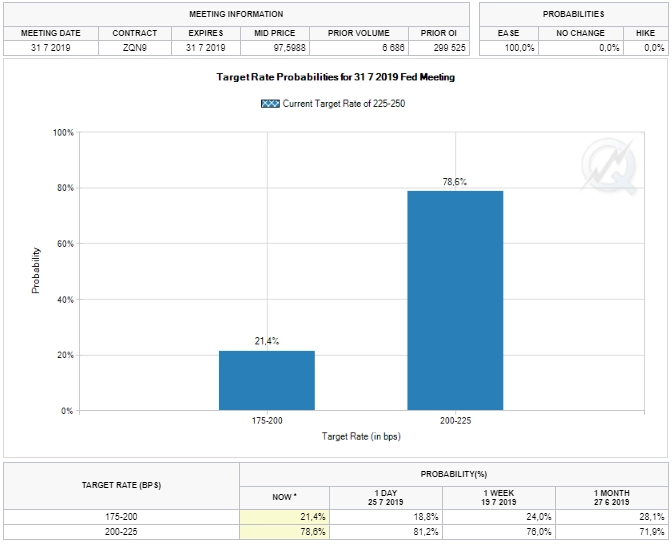Select the EASE probability 100,0%
The height and width of the screenshot is (545, 672).
pos(519,48)
